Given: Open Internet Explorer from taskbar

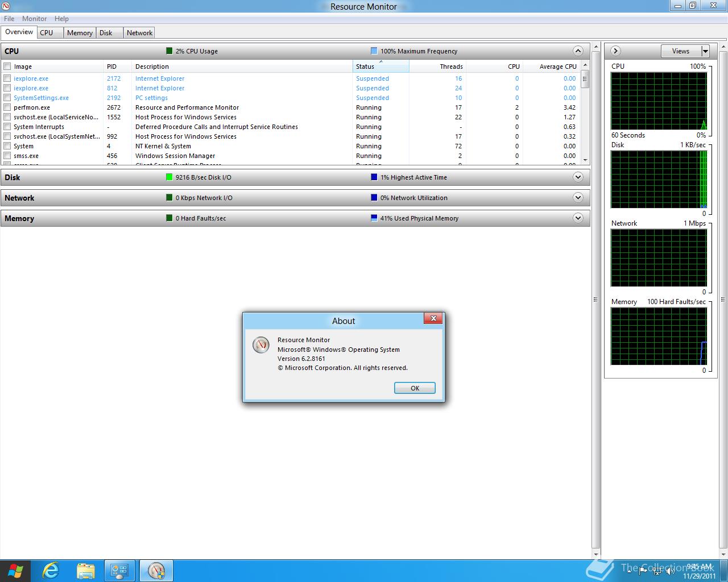Looking at the screenshot, I should (51, 571).
